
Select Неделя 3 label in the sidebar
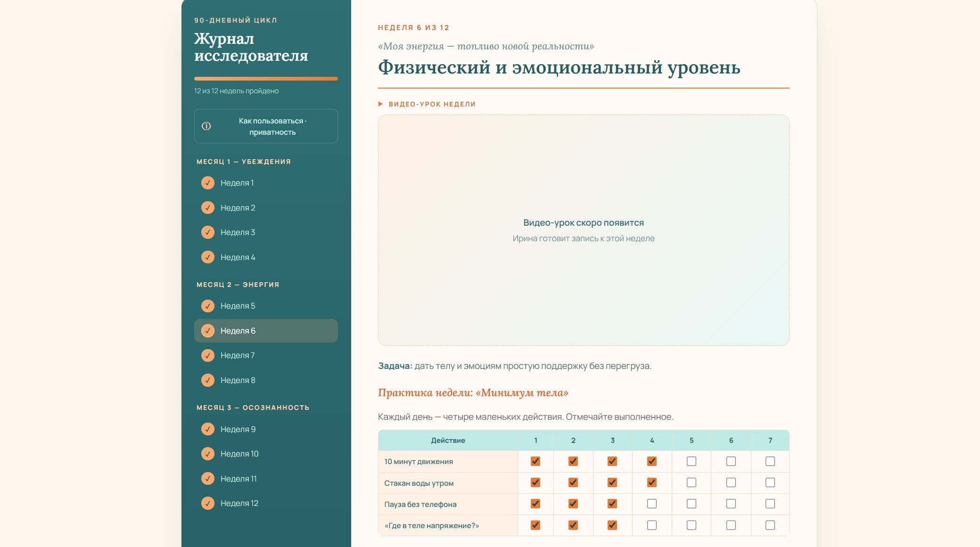pos(238,232)
